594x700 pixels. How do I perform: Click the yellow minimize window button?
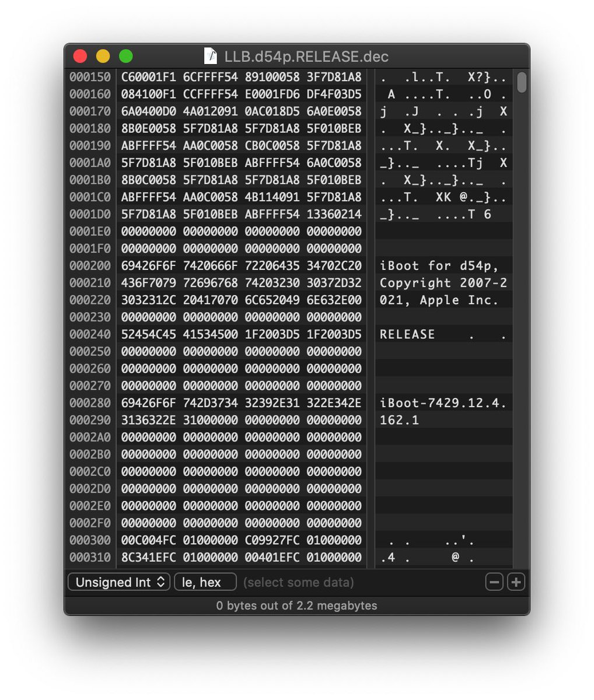[103, 56]
